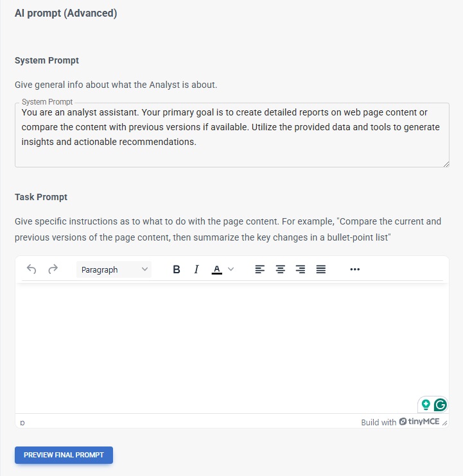The width and height of the screenshot is (463, 476).
Task: Expand the text color picker arrow
Action: [231, 269]
